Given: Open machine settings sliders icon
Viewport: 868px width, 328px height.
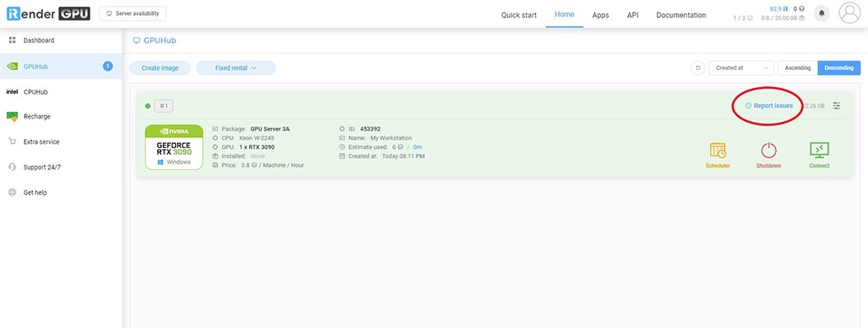Looking at the screenshot, I should tap(837, 105).
